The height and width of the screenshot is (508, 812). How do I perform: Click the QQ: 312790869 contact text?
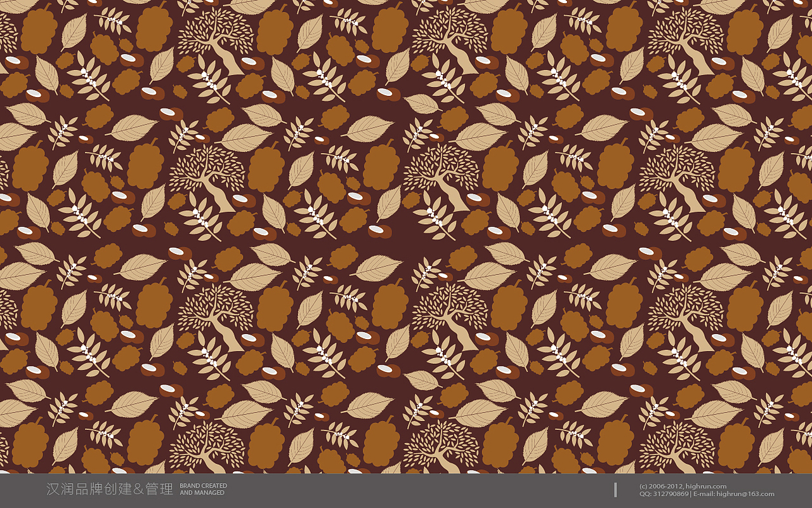(664, 494)
